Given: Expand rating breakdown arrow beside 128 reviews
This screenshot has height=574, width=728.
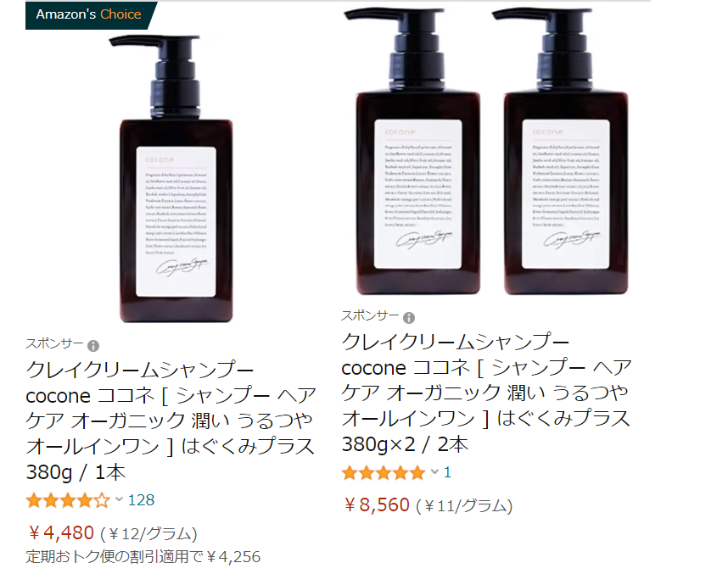Looking at the screenshot, I should coord(119,499).
